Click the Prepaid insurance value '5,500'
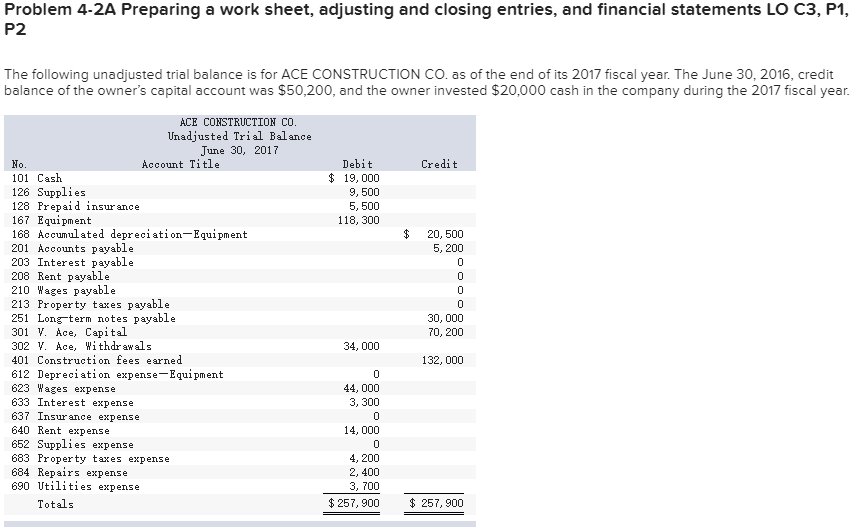The height and width of the screenshot is (531, 853). [x=364, y=207]
